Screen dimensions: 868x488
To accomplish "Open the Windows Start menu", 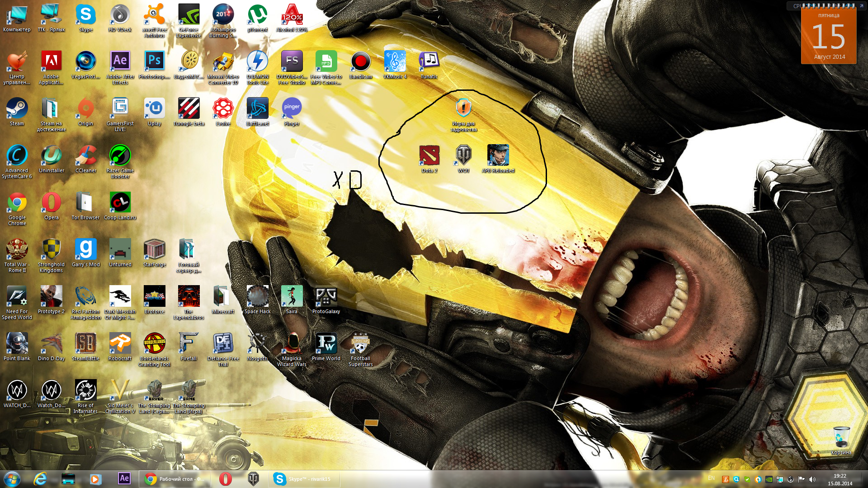I will [12, 479].
